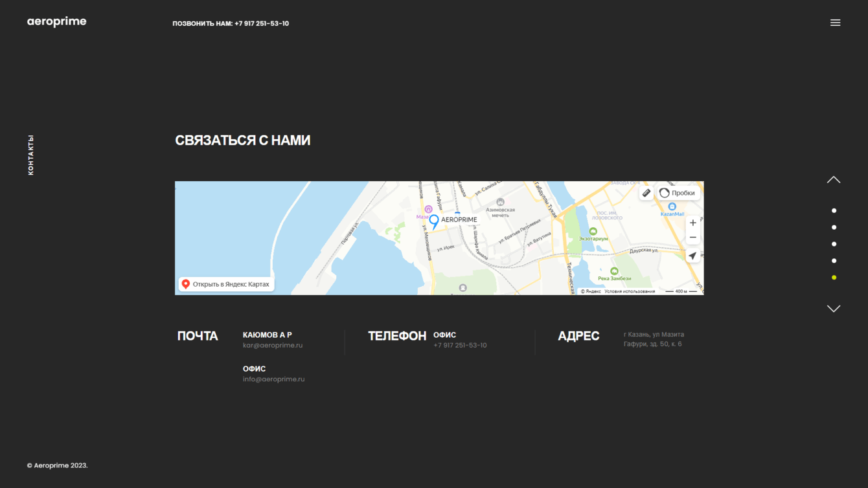
Task: Open the Условия использования map link
Action: tap(630, 291)
